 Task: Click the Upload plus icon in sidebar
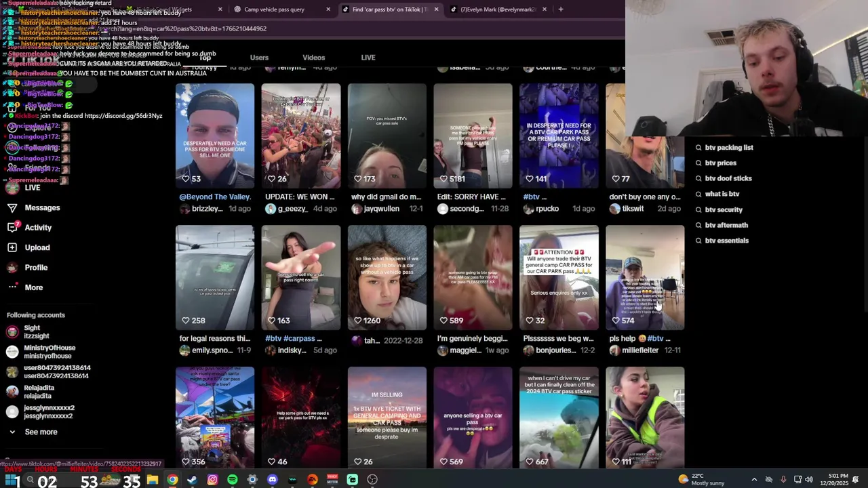12,247
